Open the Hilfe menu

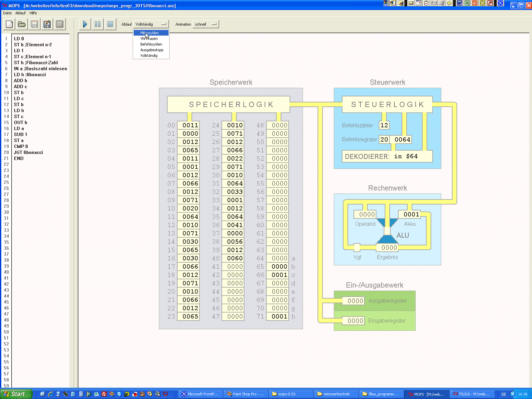click(33, 13)
